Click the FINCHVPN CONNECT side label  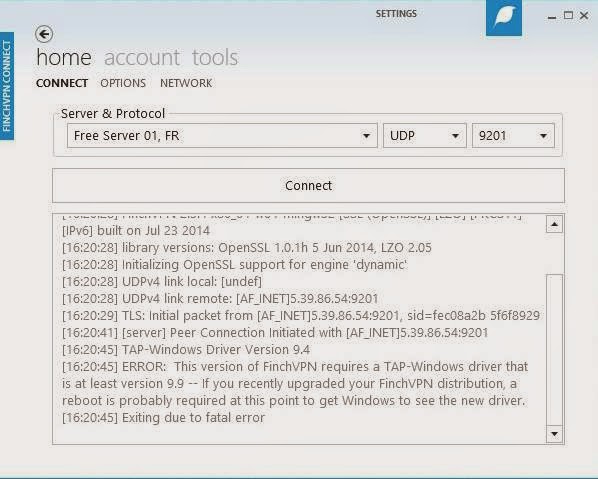coord(7,86)
